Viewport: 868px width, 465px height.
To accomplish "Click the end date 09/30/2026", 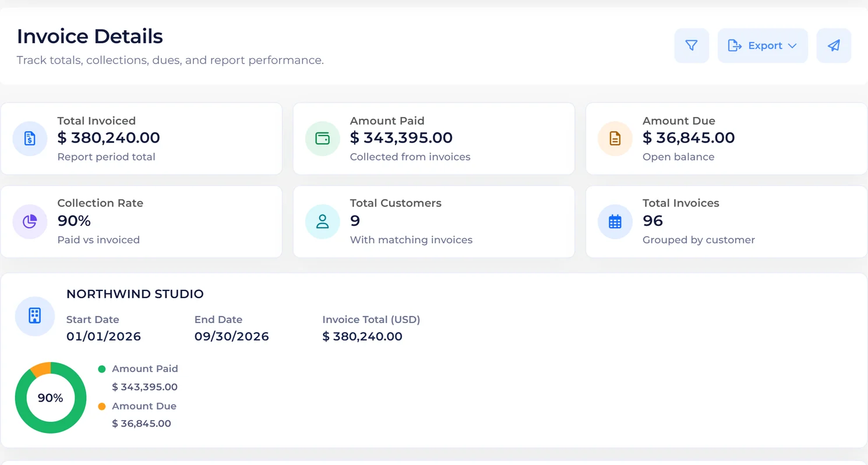I will pos(232,336).
